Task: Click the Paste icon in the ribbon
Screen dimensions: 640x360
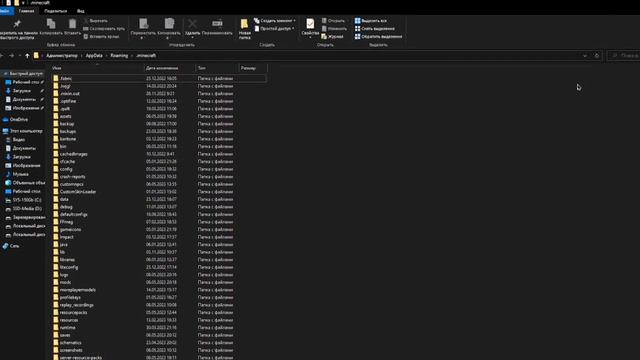Action: [x=72, y=24]
